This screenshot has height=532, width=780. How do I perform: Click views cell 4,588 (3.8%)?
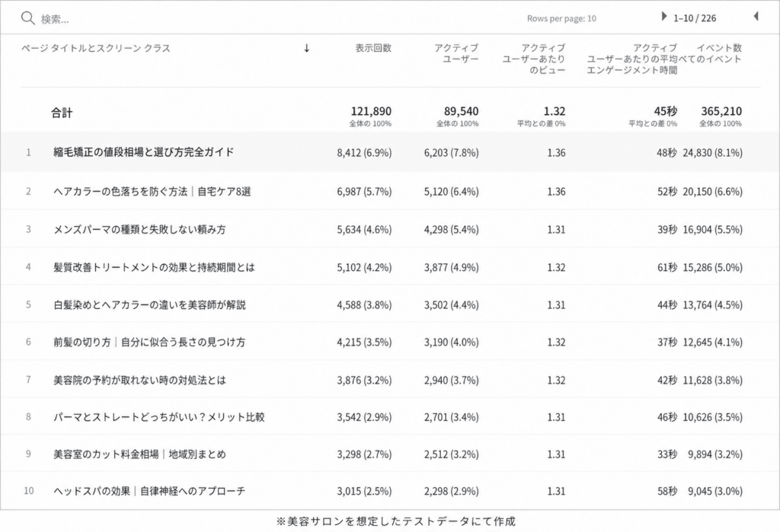(364, 304)
